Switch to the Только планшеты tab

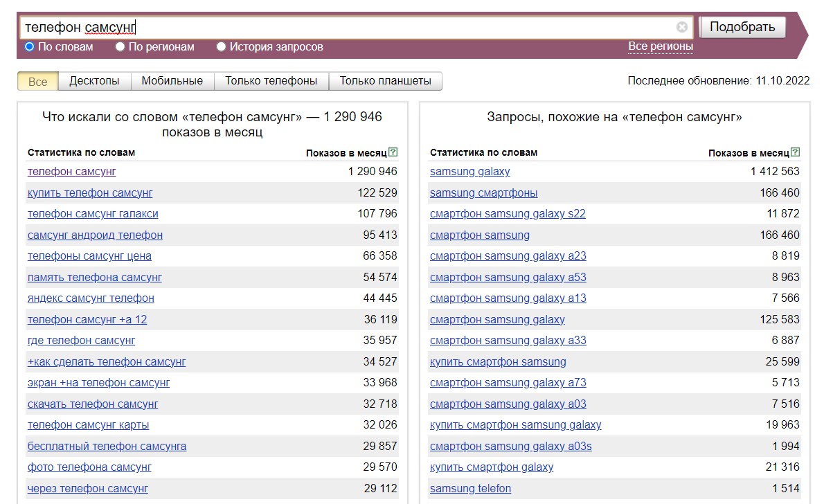pos(385,81)
